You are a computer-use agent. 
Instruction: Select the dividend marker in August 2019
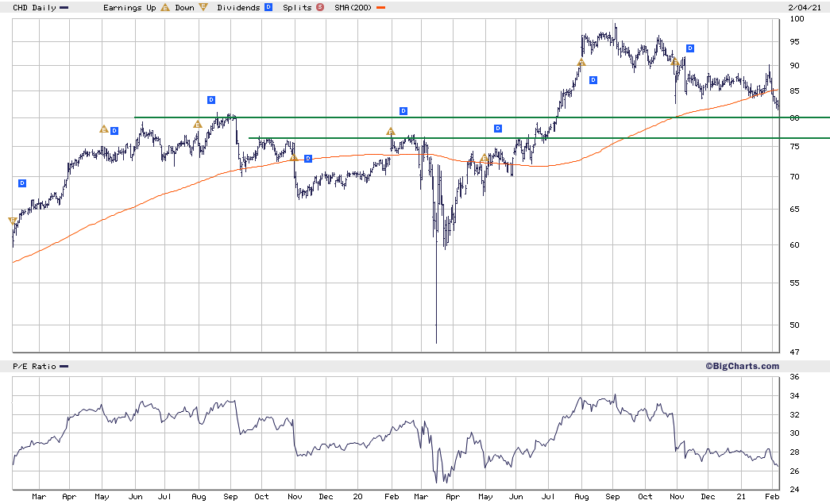(x=211, y=100)
